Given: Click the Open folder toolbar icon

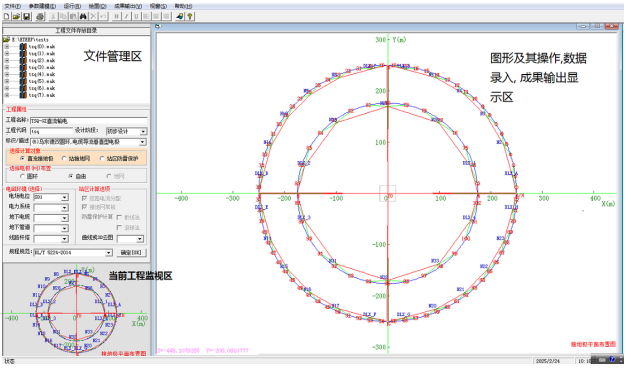Looking at the screenshot, I should pyautogui.click(x=16, y=16).
